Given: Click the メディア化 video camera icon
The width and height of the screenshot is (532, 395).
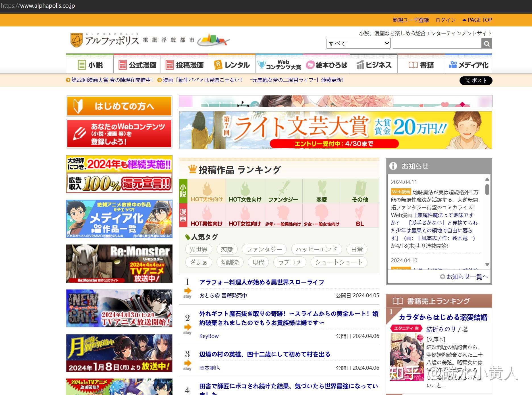Looking at the screenshot, I should tap(453, 64).
